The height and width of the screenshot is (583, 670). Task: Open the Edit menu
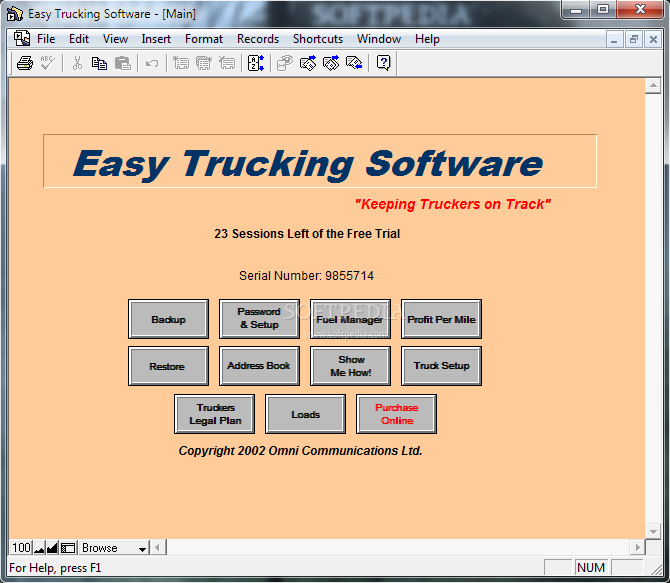coord(79,39)
